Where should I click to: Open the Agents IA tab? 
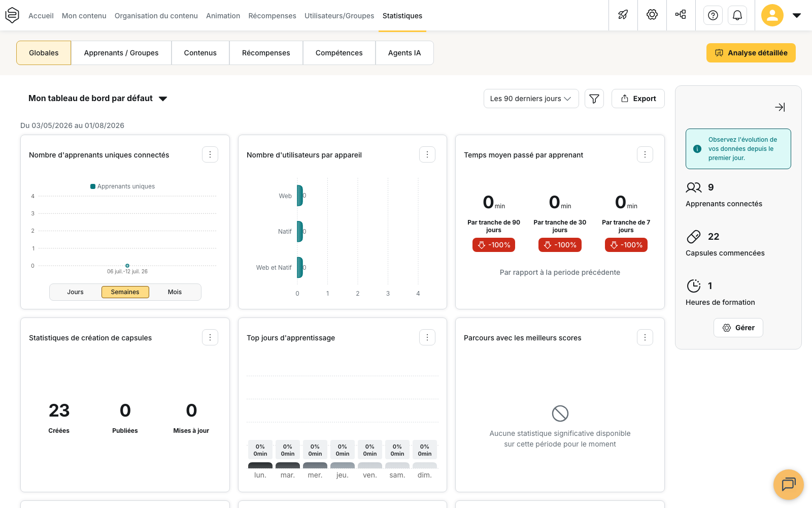coord(404,53)
